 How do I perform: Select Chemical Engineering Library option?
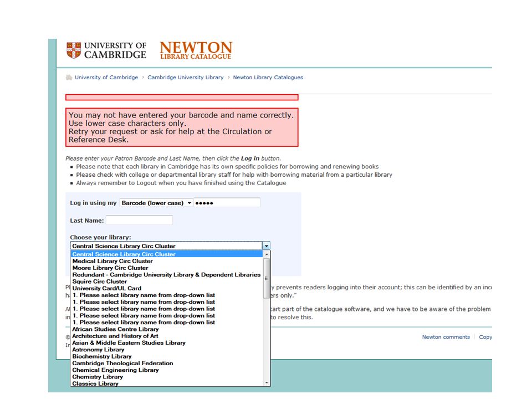(x=166, y=370)
